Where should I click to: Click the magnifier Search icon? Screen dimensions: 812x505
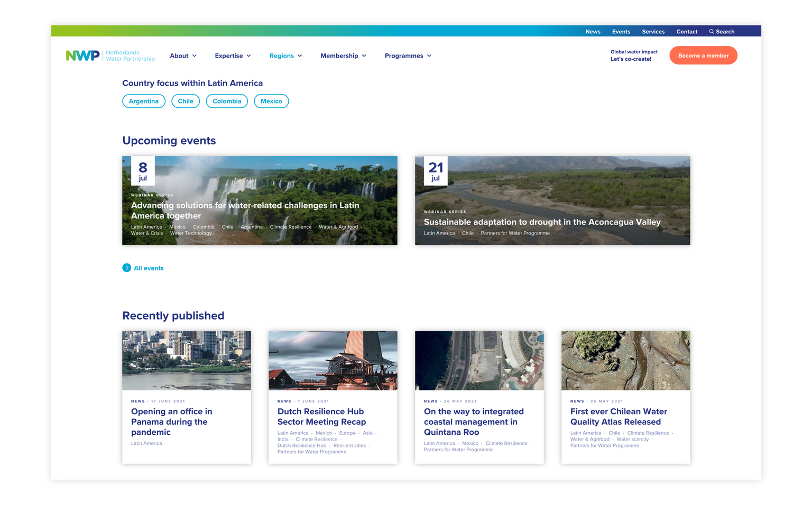coord(722,31)
